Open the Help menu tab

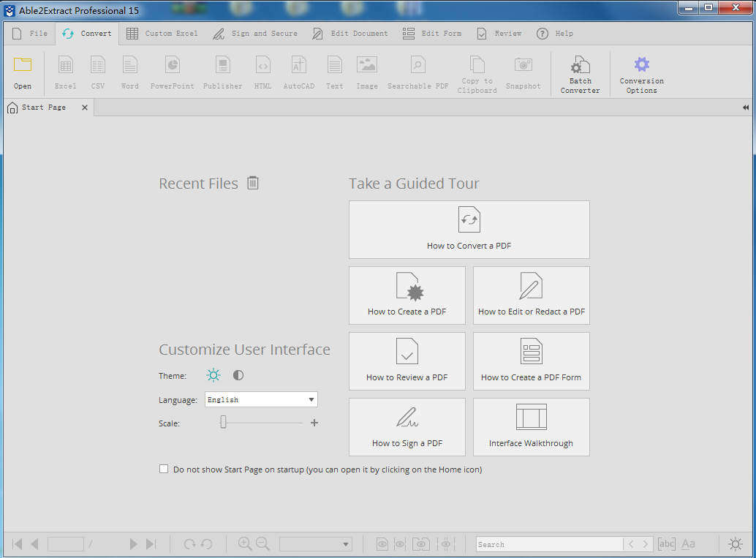tap(555, 34)
